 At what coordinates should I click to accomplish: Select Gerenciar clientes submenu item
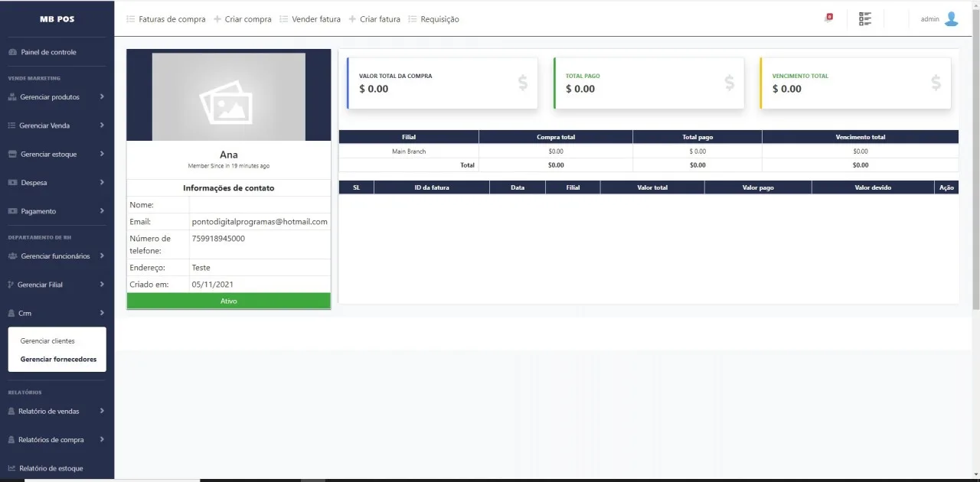click(47, 341)
